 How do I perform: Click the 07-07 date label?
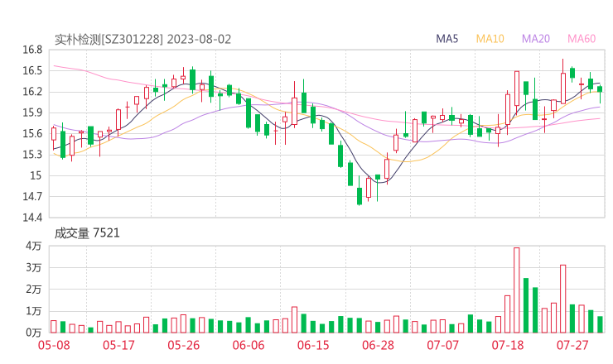[443, 345]
